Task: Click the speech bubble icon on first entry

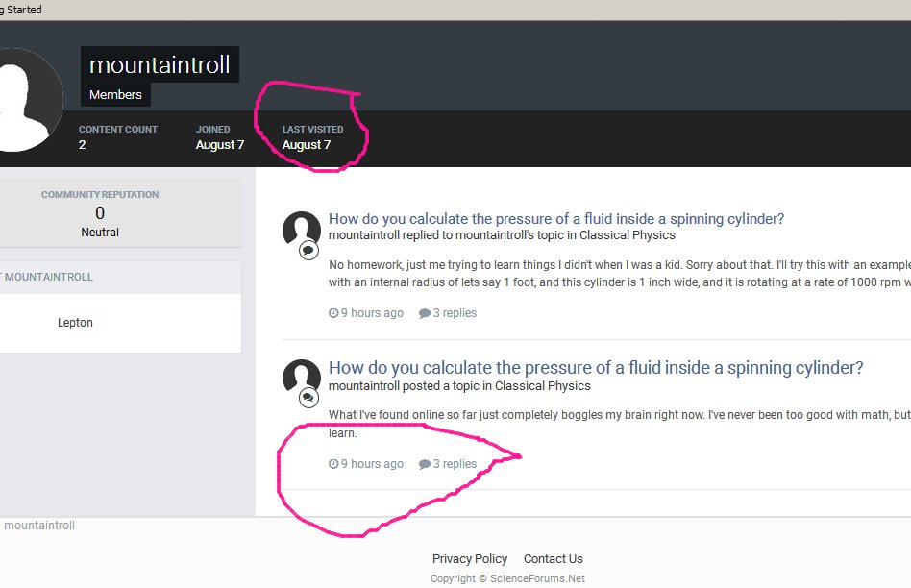Action: tap(424, 313)
